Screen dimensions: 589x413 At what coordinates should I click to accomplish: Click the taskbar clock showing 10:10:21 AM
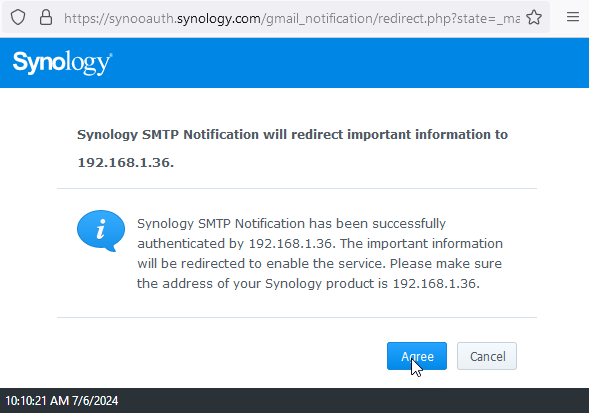[x=37, y=401]
